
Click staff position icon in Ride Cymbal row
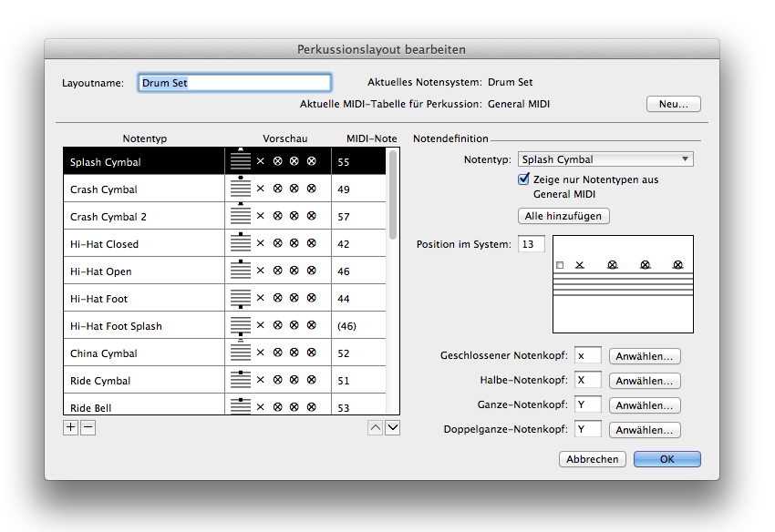click(x=241, y=379)
